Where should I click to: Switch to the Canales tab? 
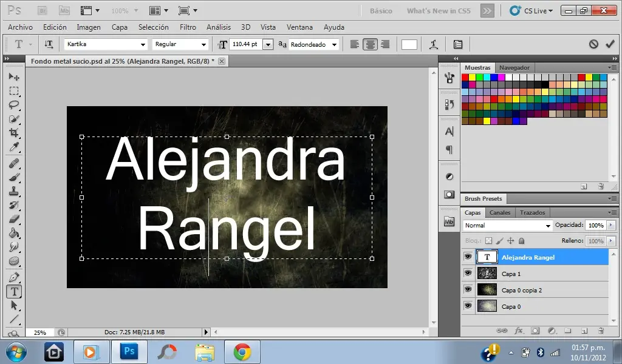500,212
